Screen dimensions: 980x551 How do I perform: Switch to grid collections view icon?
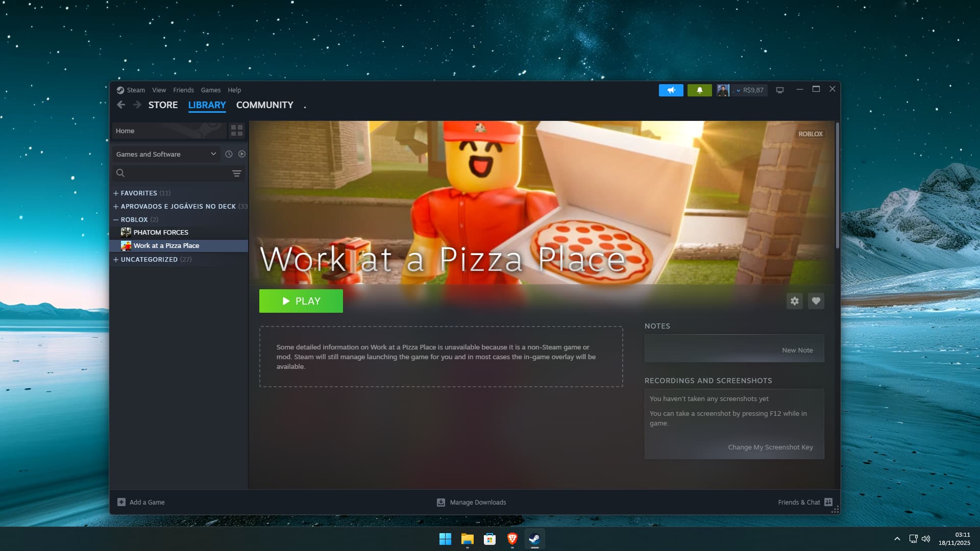point(237,131)
